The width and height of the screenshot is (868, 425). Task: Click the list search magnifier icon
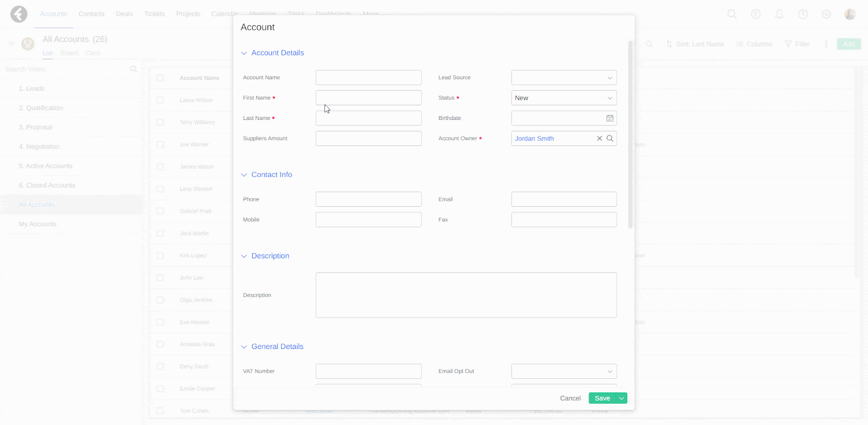pos(649,44)
